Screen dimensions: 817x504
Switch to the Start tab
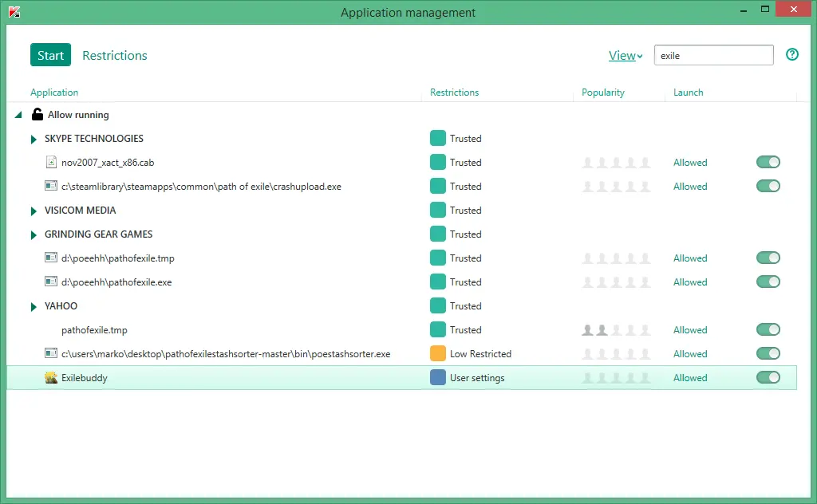click(50, 55)
